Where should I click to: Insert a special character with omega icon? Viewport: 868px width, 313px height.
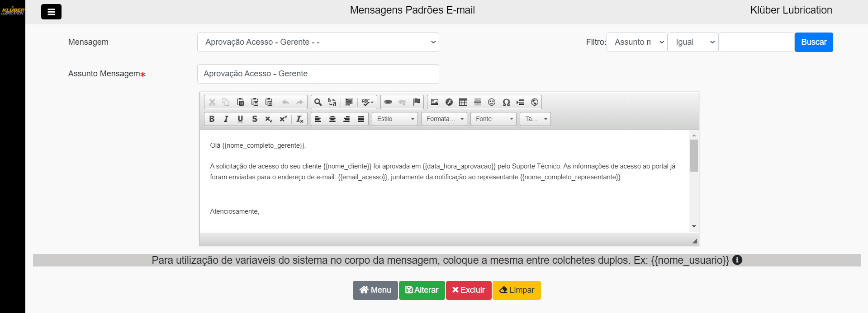(506, 102)
